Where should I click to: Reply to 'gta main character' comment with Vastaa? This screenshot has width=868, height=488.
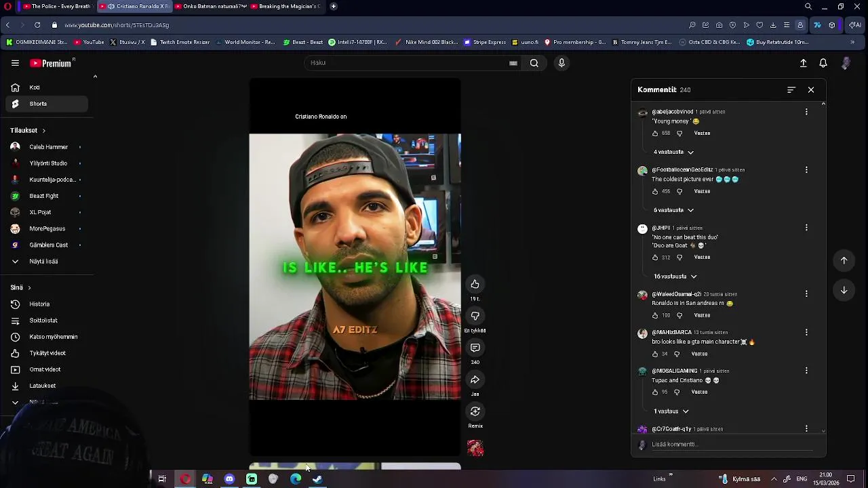pos(699,354)
